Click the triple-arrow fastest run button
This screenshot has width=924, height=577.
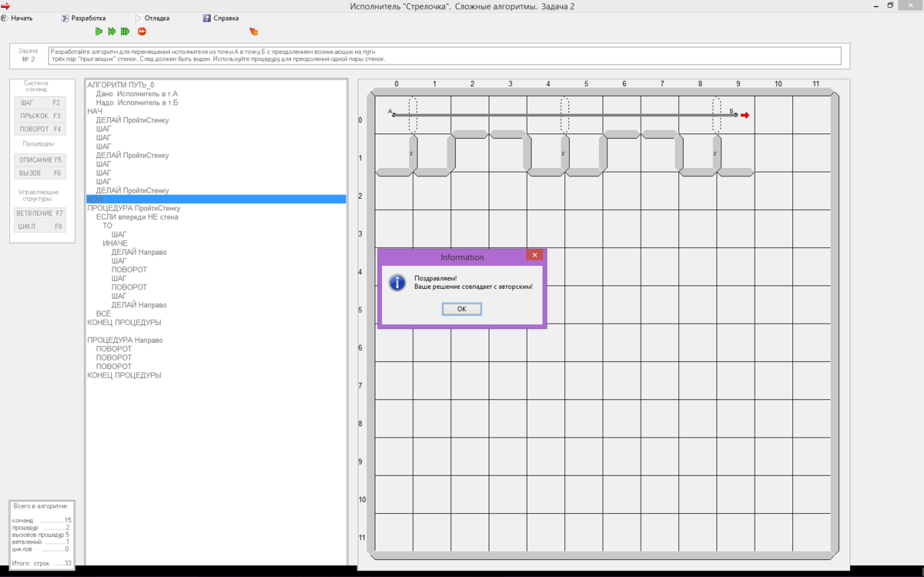125,32
